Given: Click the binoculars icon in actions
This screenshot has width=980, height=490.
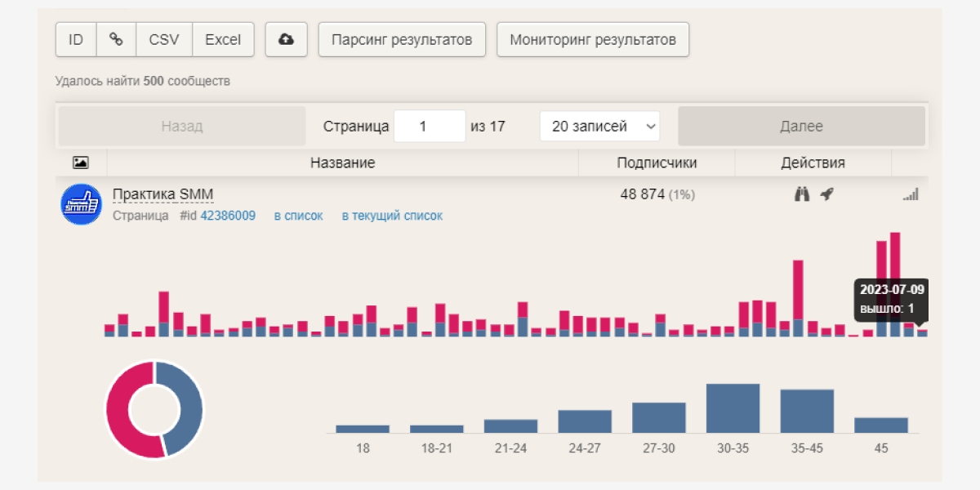Looking at the screenshot, I should click(803, 194).
